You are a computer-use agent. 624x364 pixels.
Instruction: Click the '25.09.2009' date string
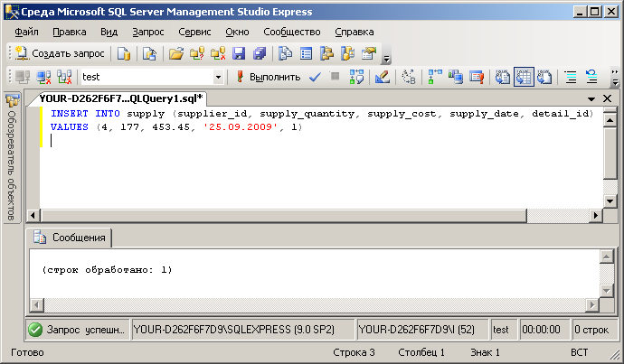241,127
